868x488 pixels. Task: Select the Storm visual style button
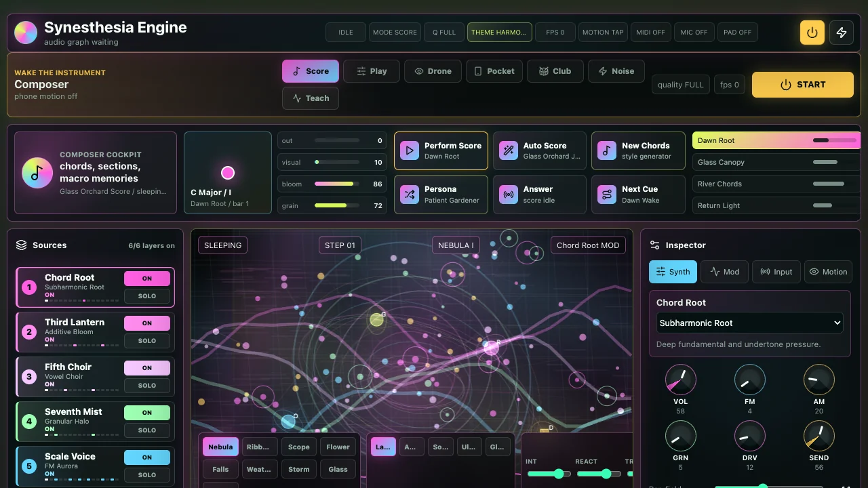click(298, 469)
